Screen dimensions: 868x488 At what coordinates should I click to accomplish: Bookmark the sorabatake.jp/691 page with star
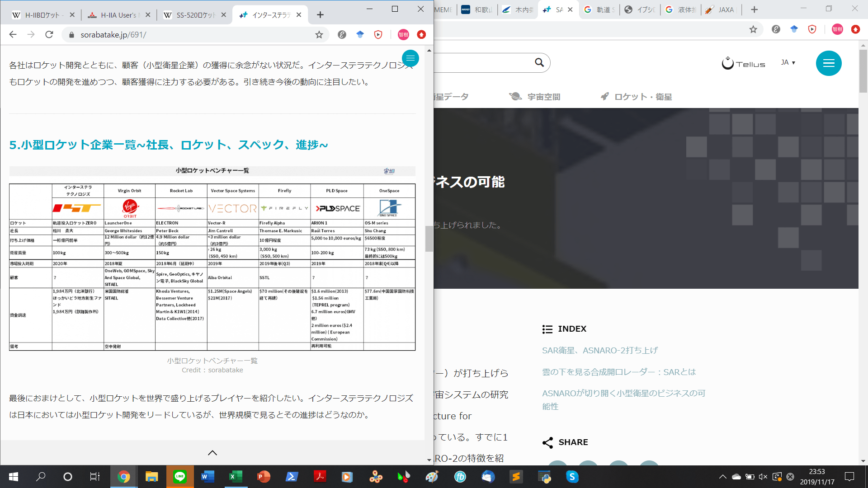pyautogui.click(x=319, y=34)
